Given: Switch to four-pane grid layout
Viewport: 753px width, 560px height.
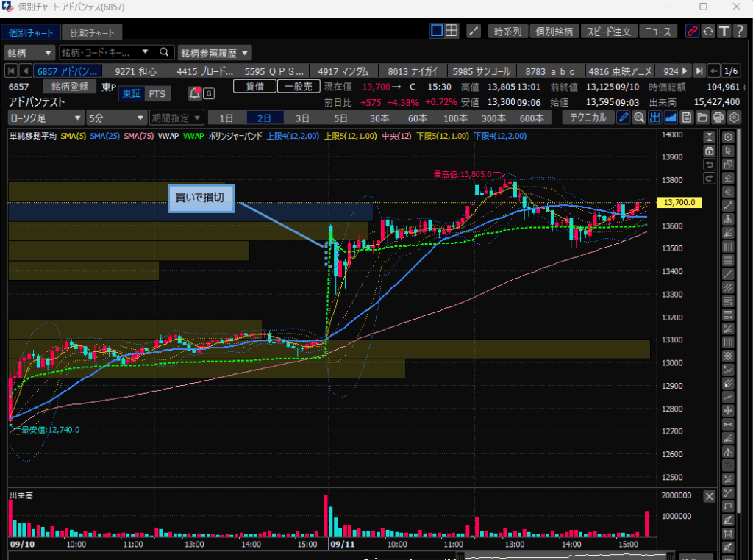Looking at the screenshot, I should (x=452, y=31).
